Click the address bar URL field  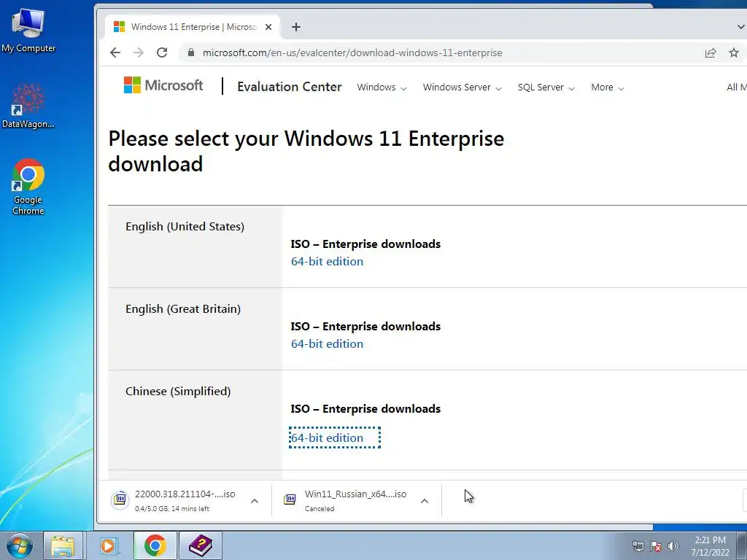point(352,52)
